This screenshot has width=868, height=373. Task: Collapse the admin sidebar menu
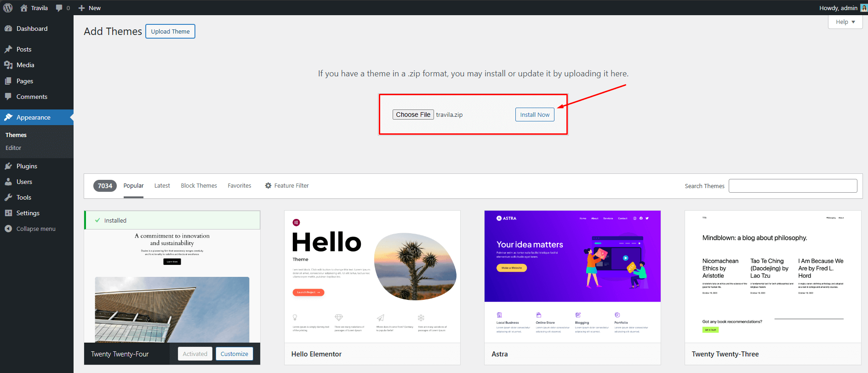(x=30, y=229)
